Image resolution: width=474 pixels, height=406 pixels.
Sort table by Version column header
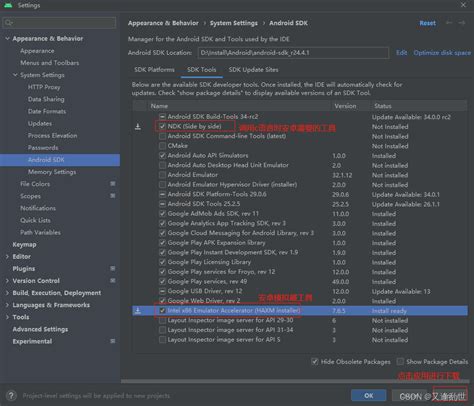[x=345, y=106]
